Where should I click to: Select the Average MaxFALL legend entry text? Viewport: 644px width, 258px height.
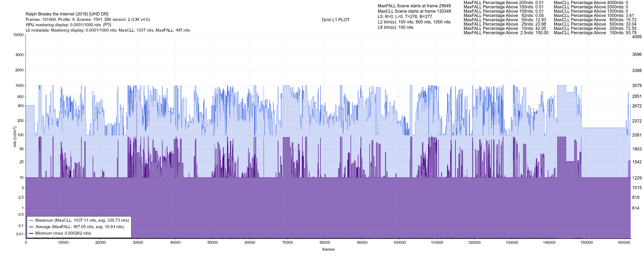[80, 227]
